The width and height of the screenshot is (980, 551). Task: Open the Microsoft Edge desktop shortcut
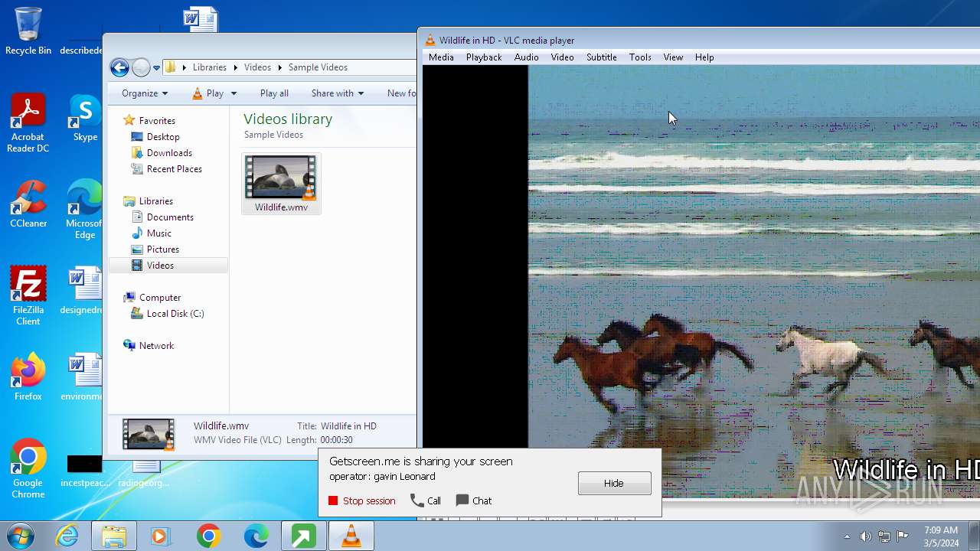tap(84, 210)
